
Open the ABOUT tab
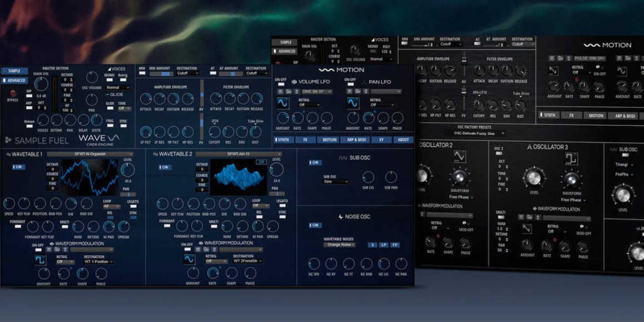click(x=403, y=140)
